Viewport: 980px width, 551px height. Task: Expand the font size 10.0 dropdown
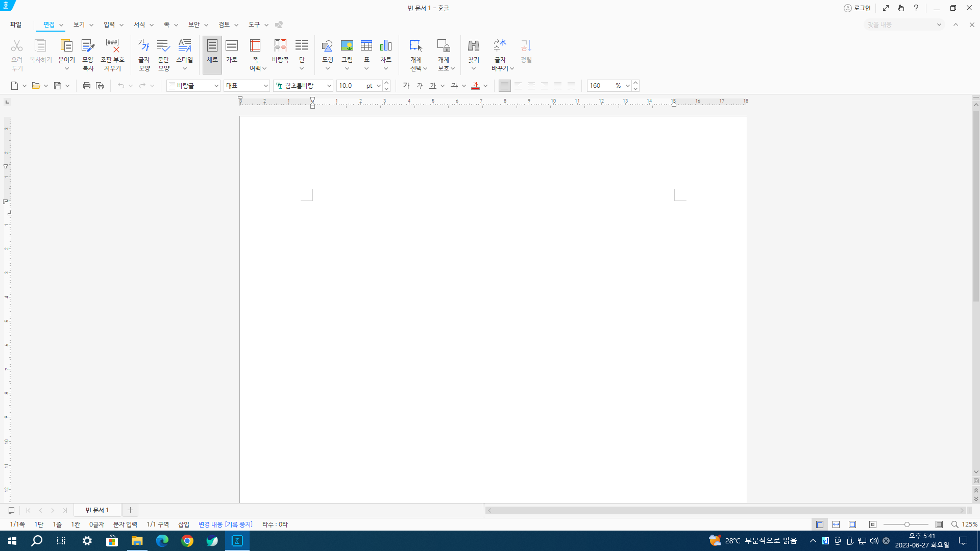tap(378, 86)
